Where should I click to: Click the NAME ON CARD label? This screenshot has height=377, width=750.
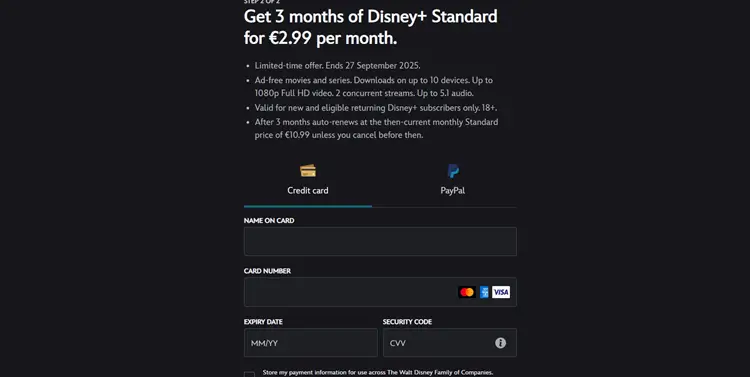coord(269,221)
